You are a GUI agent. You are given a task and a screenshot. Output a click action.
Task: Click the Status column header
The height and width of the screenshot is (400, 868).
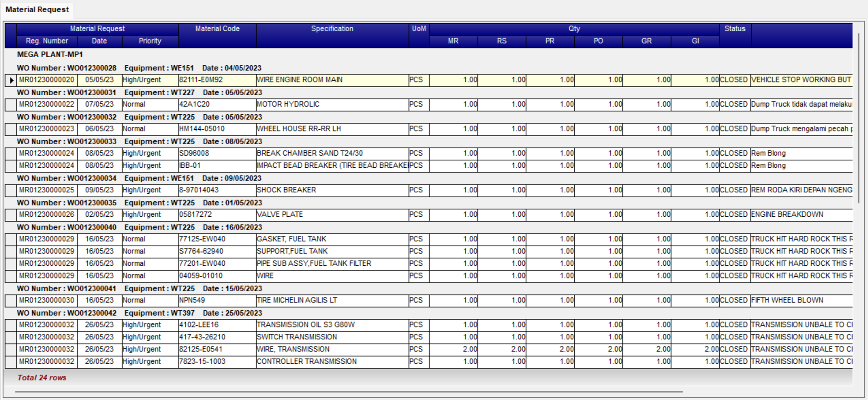(735, 29)
